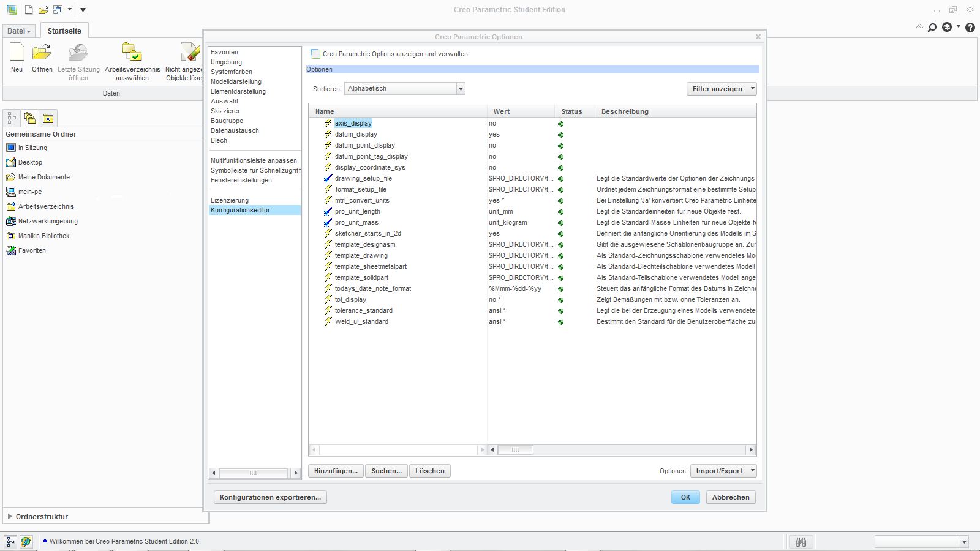
Task: Click Konfigurationen exportieren... button
Action: (270, 497)
